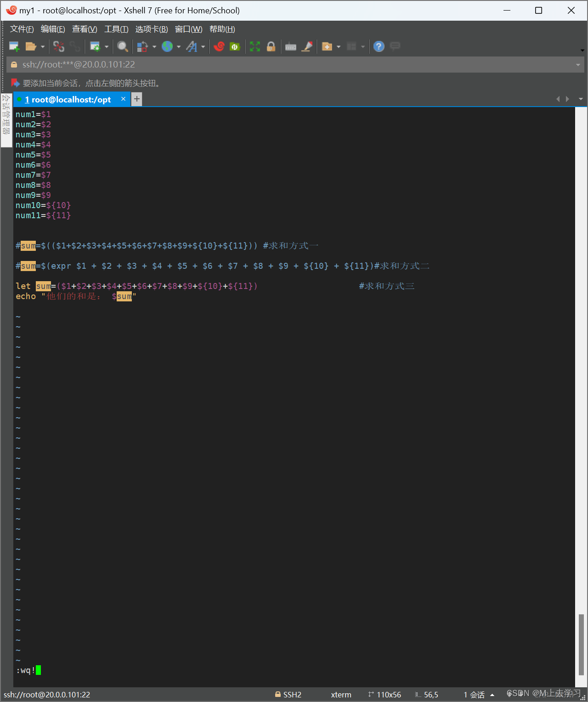Open the session manager side panel tab
This screenshot has width=588, height=702.
click(x=6, y=120)
